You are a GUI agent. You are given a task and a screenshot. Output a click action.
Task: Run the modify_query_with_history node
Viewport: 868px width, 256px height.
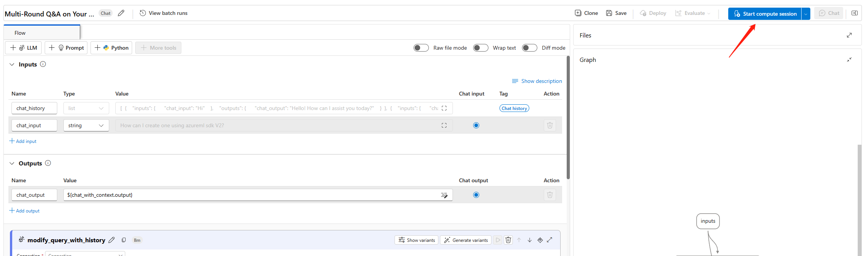pos(498,240)
